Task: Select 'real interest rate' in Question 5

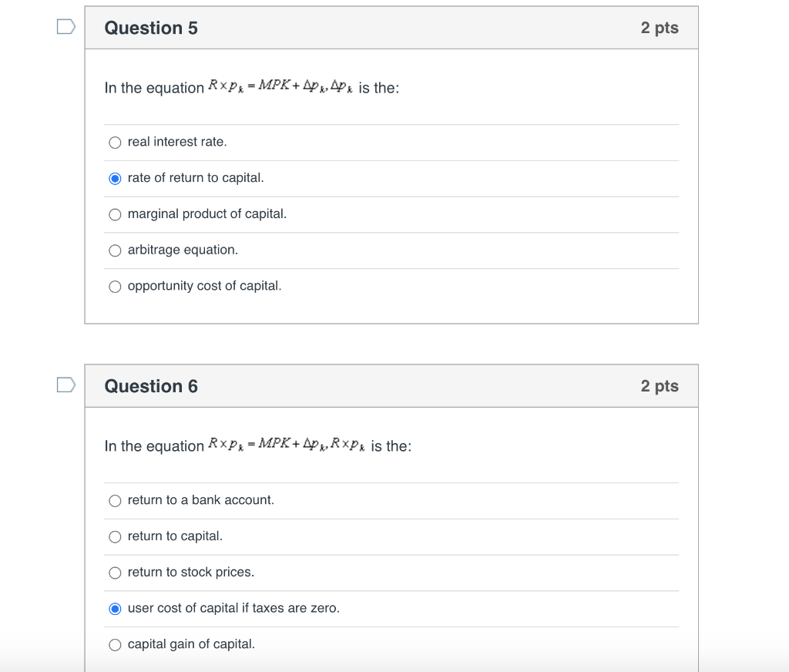Action: [114, 142]
